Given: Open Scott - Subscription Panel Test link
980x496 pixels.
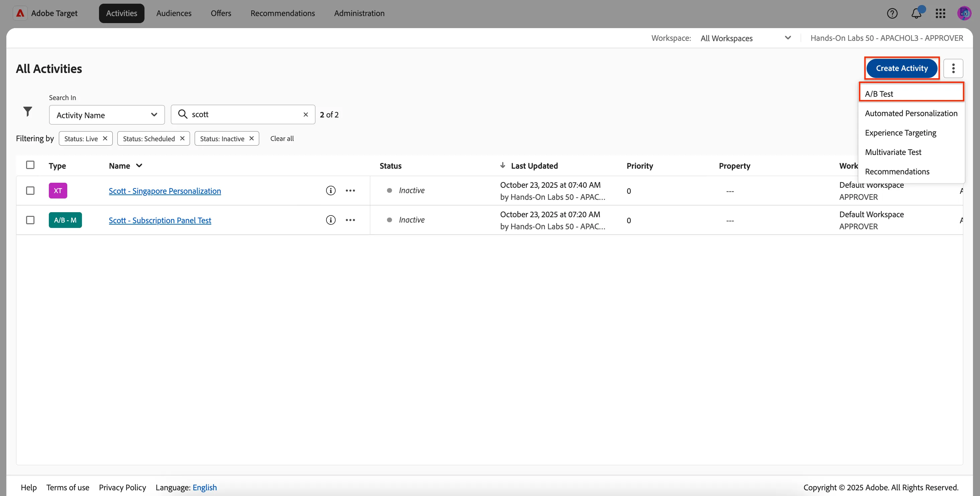Looking at the screenshot, I should [160, 221].
